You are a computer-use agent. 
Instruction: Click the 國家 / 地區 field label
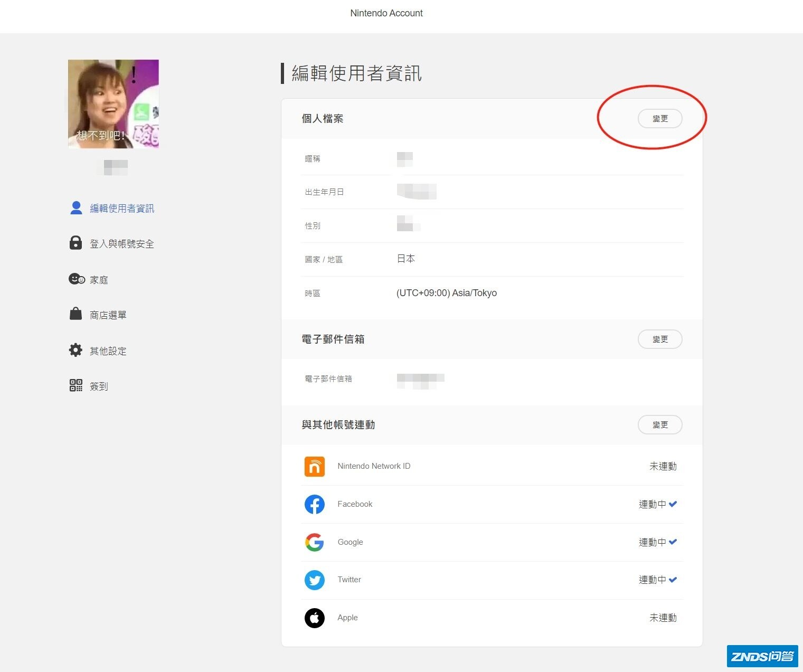point(324,260)
